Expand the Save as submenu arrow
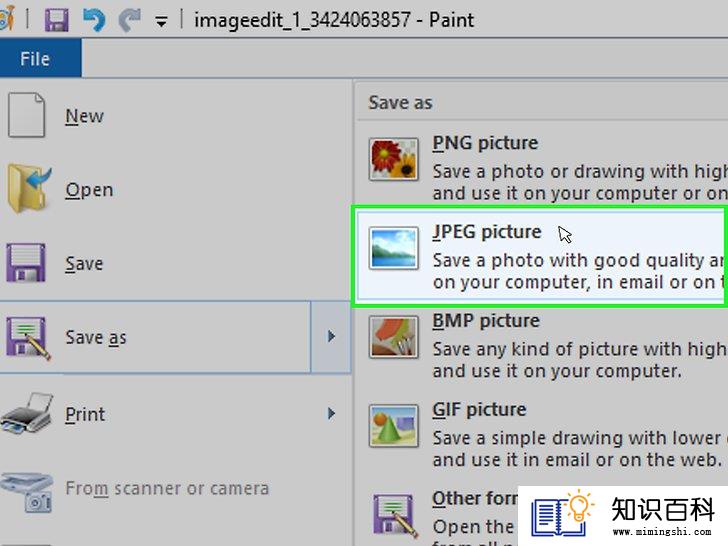This screenshot has height=546, width=728. pyautogui.click(x=331, y=337)
